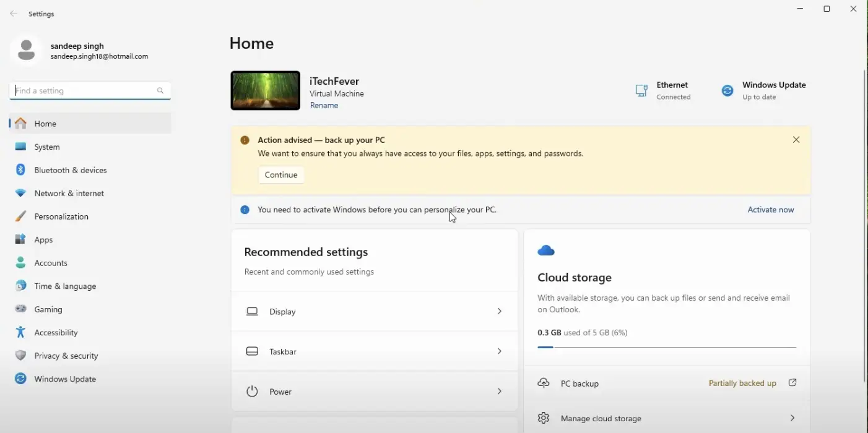Open Gaming settings page
The height and width of the screenshot is (433, 868).
pyautogui.click(x=90, y=309)
